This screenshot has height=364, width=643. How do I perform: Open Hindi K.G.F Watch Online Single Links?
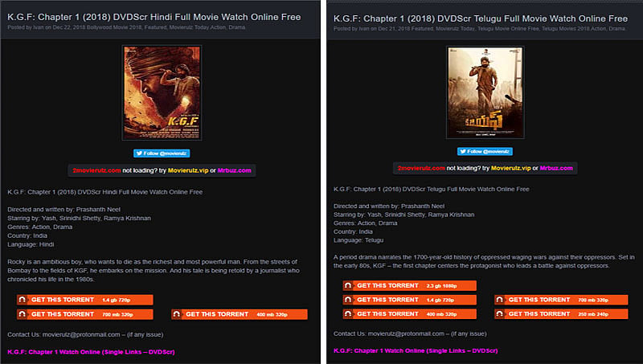click(91, 352)
